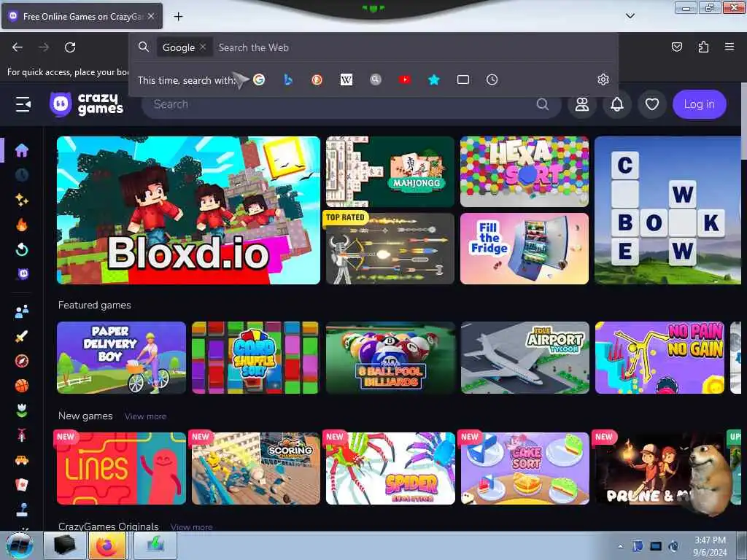Show hidden tray icons arrow
This screenshot has height=560, width=747.
tap(620, 546)
